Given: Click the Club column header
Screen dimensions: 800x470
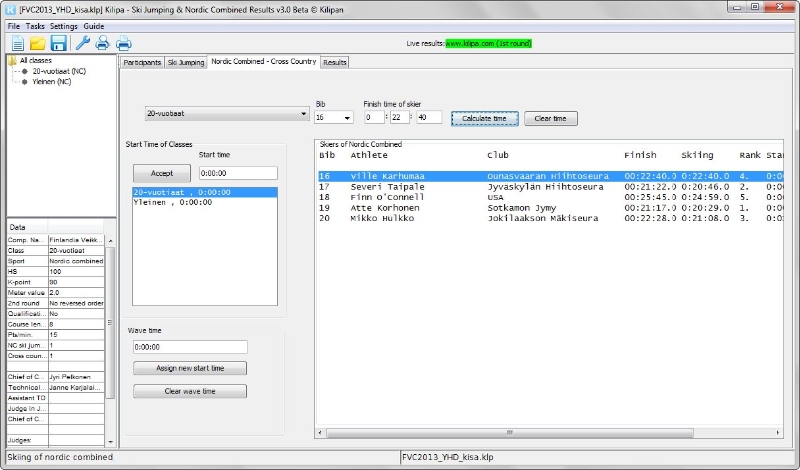Looking at the screenshot, I should coord(497,155).
